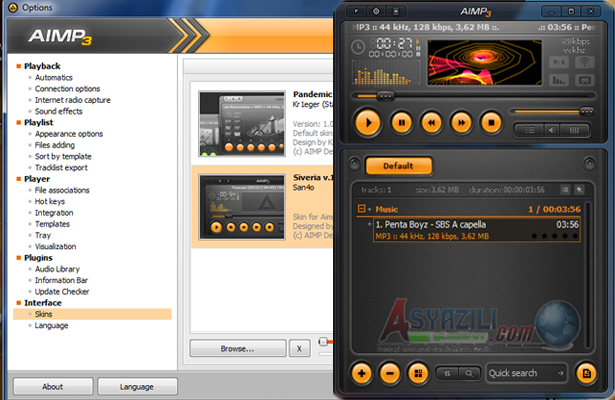The width and height of the screenshot is (615, 400).
Task: Click the seek position slider handle
Action: [385, 95]
